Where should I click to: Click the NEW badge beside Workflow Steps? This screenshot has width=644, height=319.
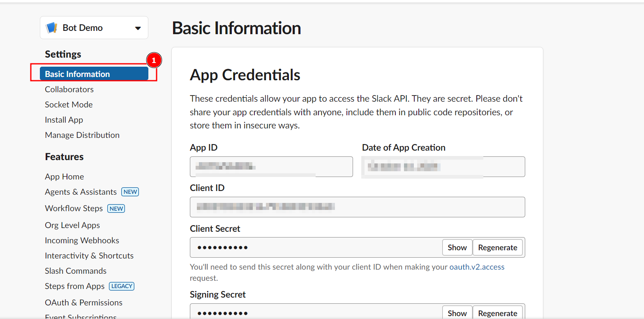(x=116, y=208)
